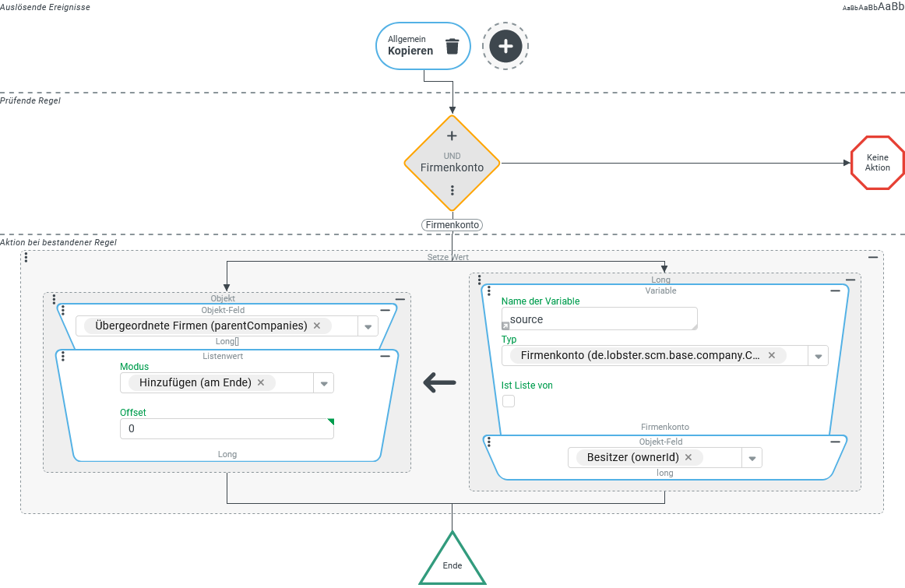Remove the Übergeordnete Firmen (parentCompanies) selection
Viewport: 905px width, 588px height.
coord(317,326)
